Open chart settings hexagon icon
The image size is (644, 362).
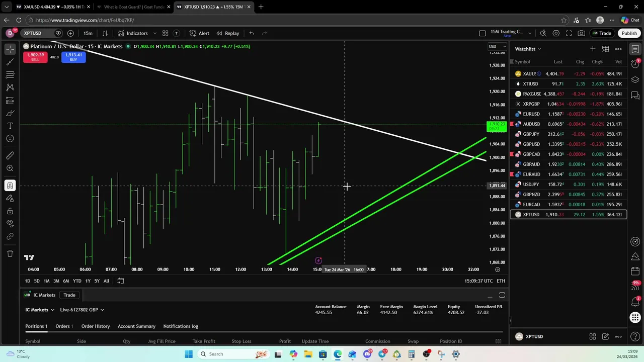pos(556,33)
